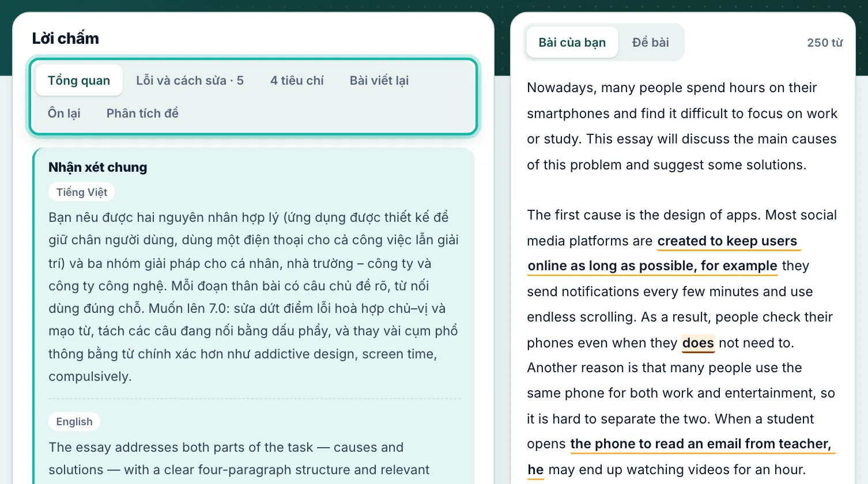Screen dimensions: 868x484
Task: Click the "Nhận xét chung" heading
Action: tap(98, 167)
